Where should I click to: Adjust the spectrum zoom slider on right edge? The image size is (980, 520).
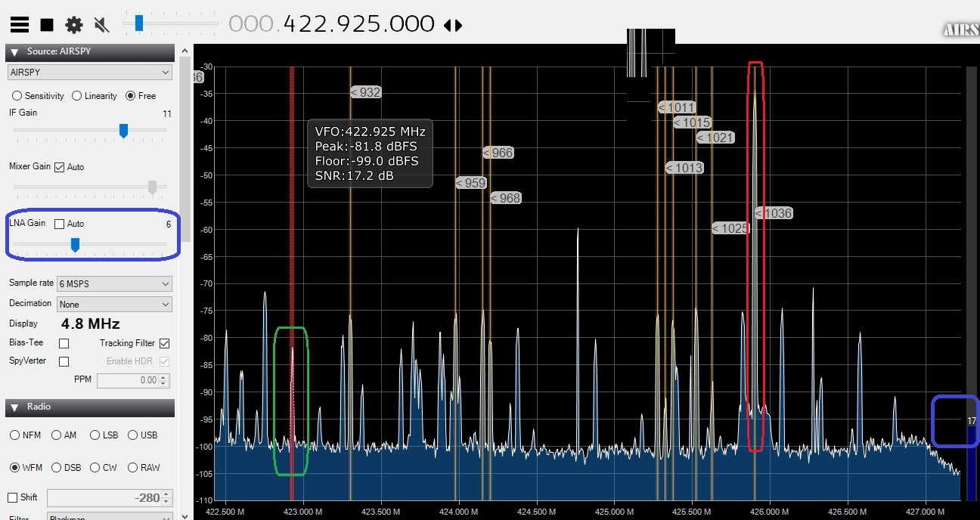(972, 283)
